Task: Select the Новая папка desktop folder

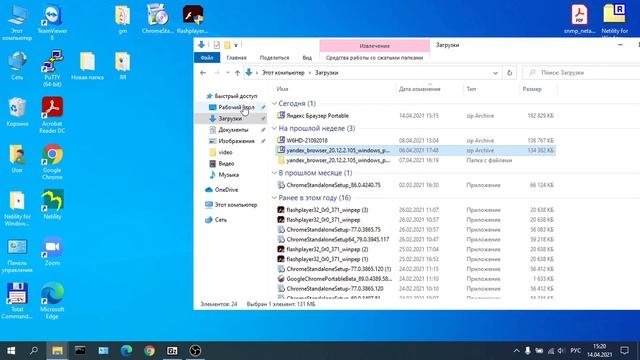Action: pos(87,65)
